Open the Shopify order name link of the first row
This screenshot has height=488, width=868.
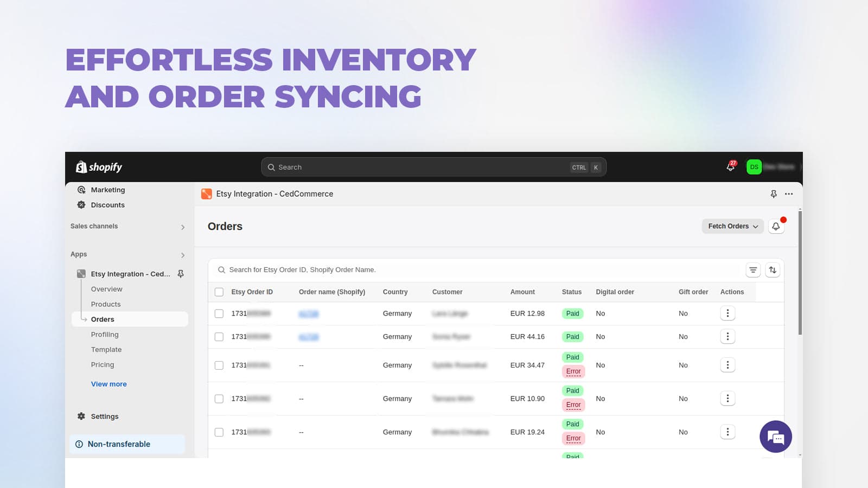[x=309, y=313]
